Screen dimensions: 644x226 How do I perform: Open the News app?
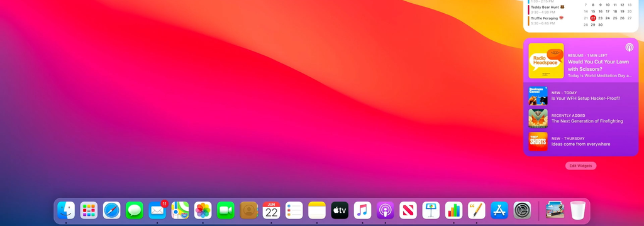pyautogui.click(x=408, y=210)
